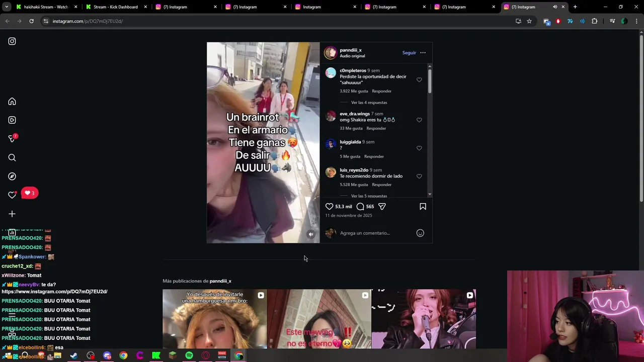Switch to Stream - Kick Dashboard tab
The height and width of the screenshot is (362, 644).
click(116, 7)
